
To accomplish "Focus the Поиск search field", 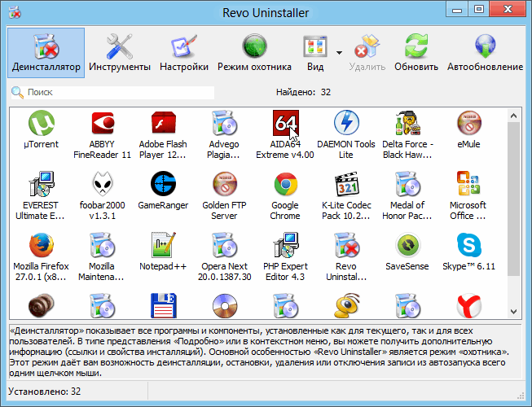I will (112, 92).
